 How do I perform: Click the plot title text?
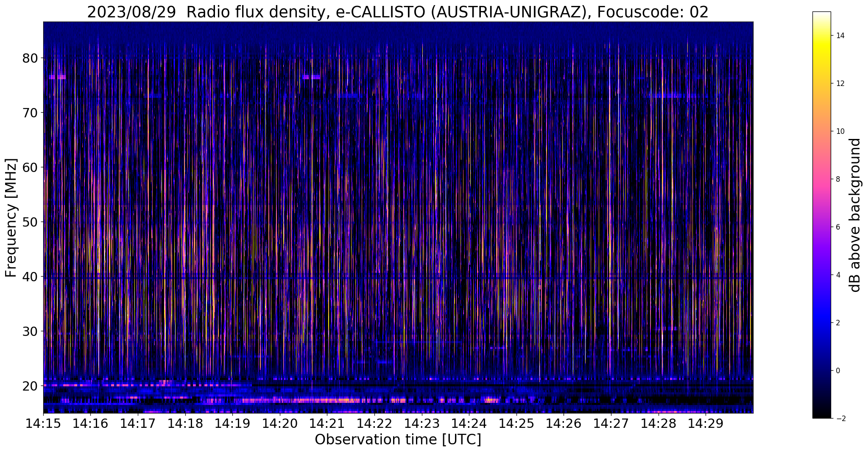(398, 12)
